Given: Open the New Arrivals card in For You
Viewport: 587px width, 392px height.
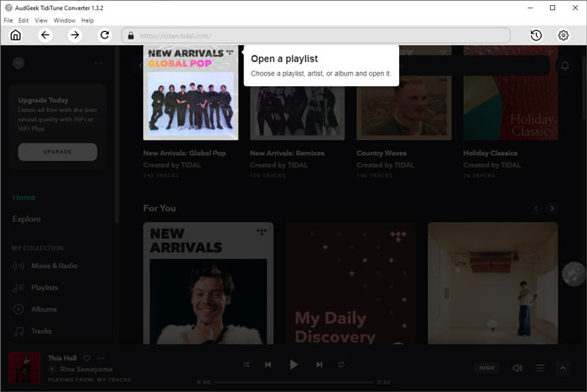Looking at the screenshot, I should pyautogui.click(x=208, y=283).
